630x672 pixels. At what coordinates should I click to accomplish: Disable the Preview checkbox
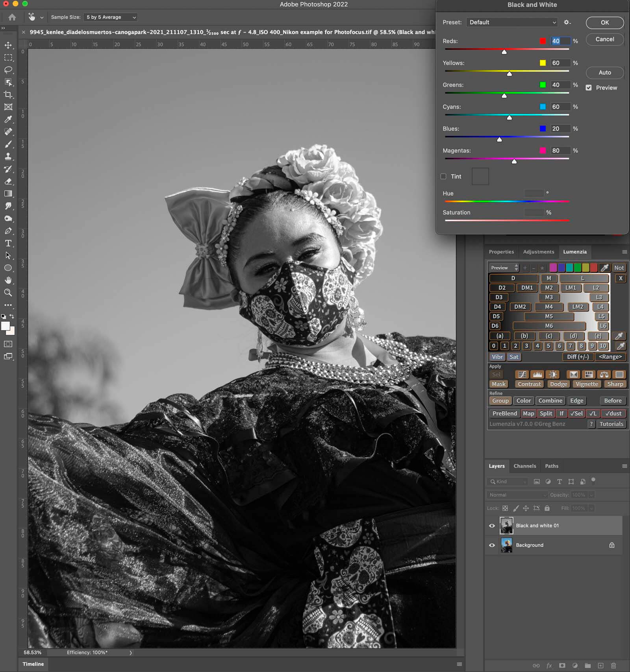[x=589, y=88]
